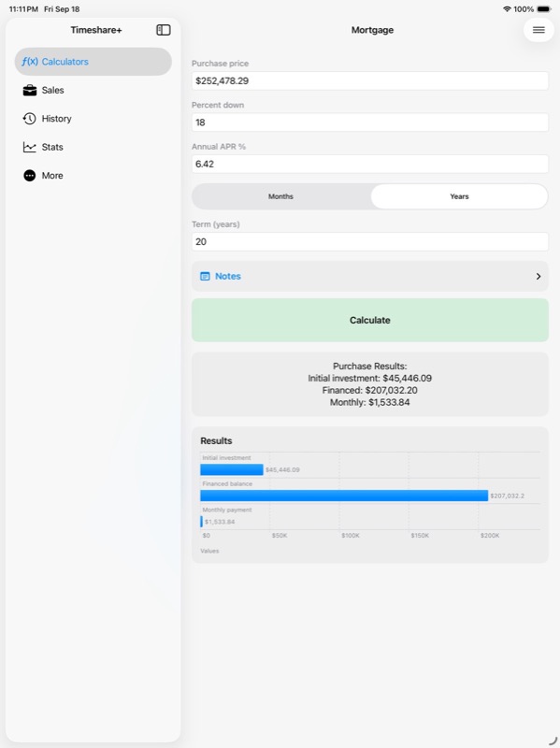Focus the Term (years) field

(x=369, y=242)
